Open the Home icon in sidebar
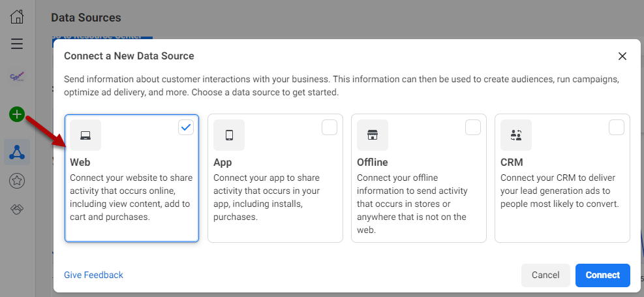The height and width of the screenshot is (297, 644). (x=17, y=17)
